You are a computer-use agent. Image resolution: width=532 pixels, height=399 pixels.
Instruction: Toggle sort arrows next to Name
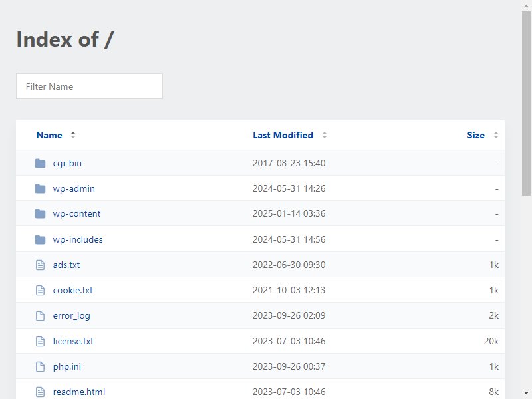pyautogui.click(x=73, y=135)
